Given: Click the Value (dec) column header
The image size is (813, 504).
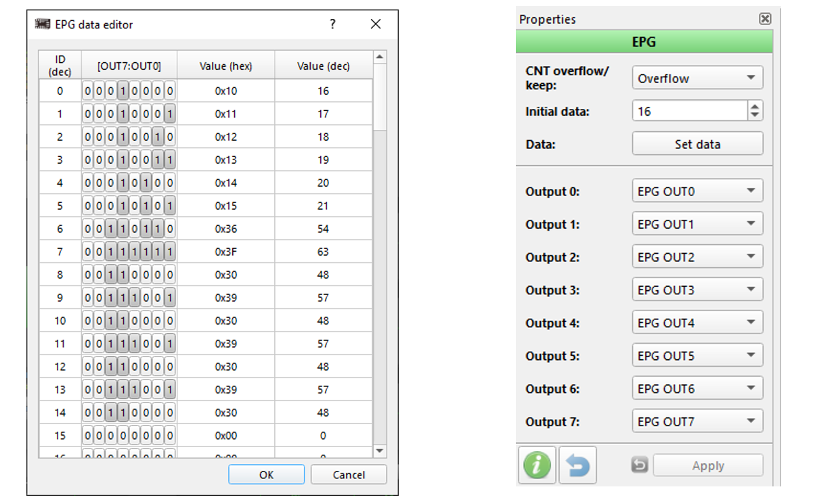Looking at the screenshot, I should [x=323, y=66].
